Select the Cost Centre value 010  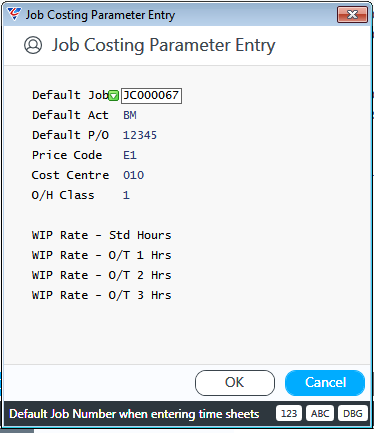click(x=133, y=175)
